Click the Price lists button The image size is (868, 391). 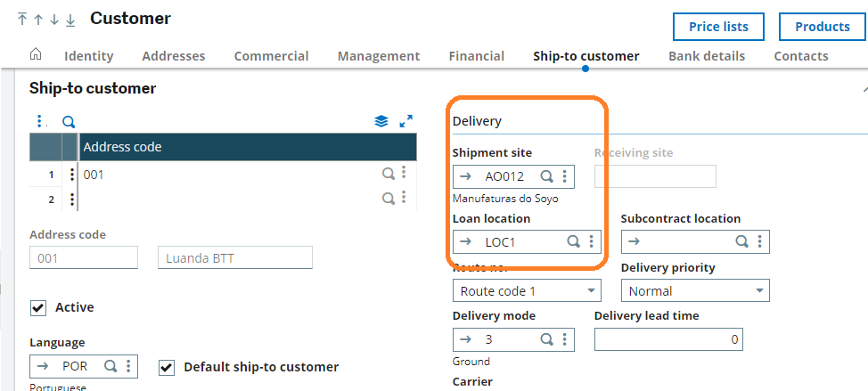pos(718,27)
